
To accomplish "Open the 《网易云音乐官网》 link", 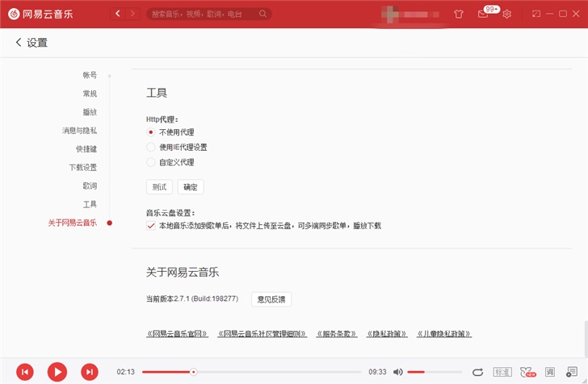I will pyautogui.click(x=177, y=333).
